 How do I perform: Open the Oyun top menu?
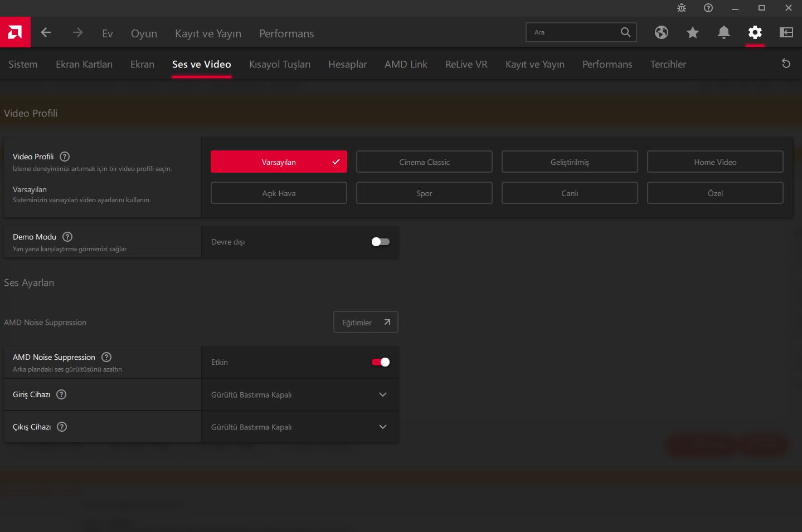(x=144, y=33)
